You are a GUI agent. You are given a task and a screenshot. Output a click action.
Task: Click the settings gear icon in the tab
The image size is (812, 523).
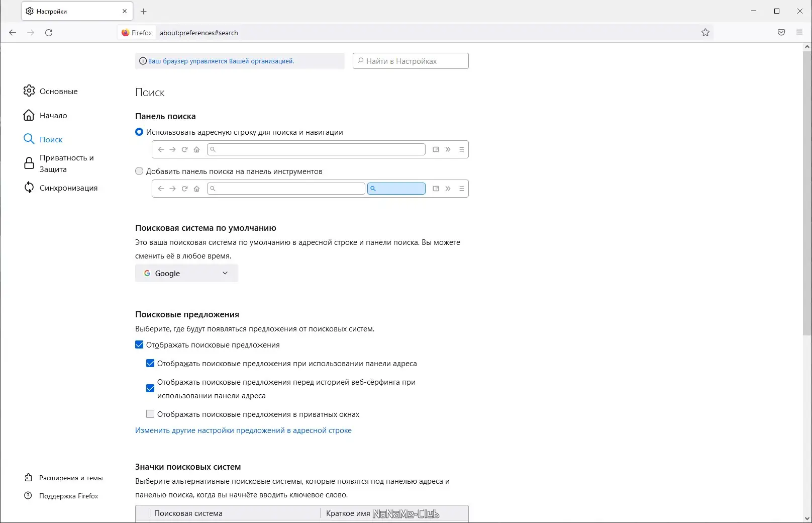pyautogui.click(x=30, y=11)
